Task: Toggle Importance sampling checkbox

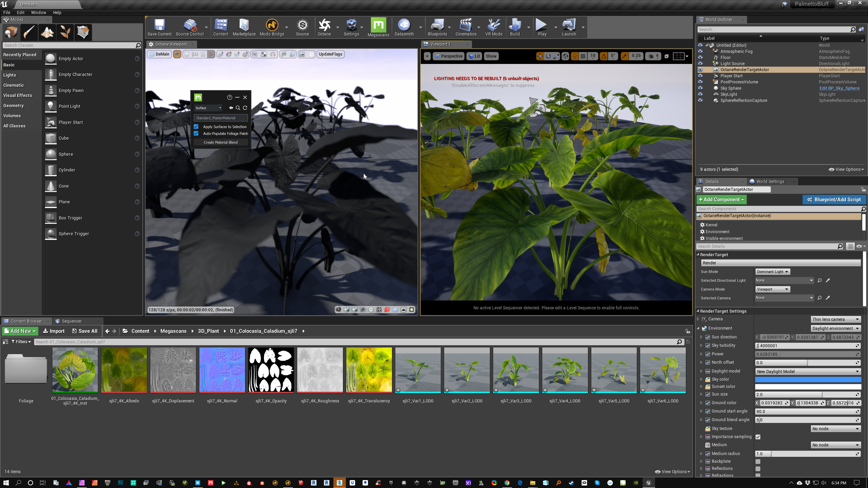Action: 758,437
